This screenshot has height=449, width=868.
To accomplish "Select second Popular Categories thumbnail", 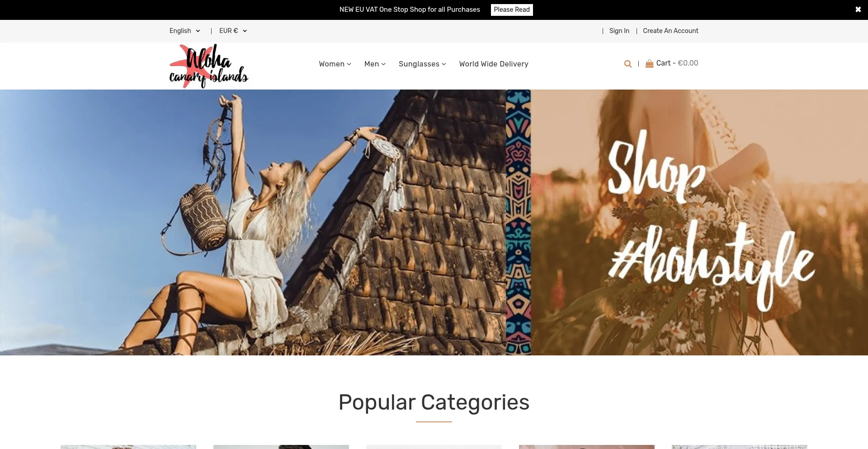I will 281,447.
